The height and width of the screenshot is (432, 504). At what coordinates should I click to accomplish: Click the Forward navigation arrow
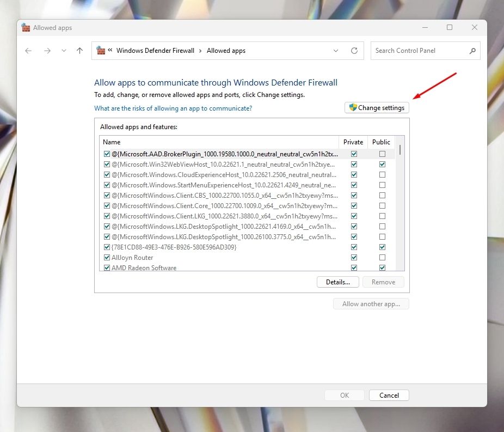[47, 51]
